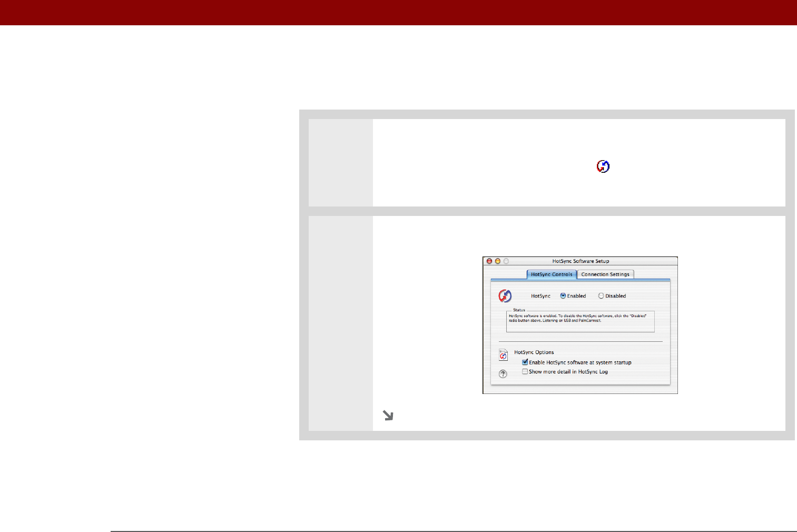The height and width of the screenshot is (532, 797).
Task: Click the gray continued arrow below the dialog
Action: pyautogui.click(x=388, y=416)
